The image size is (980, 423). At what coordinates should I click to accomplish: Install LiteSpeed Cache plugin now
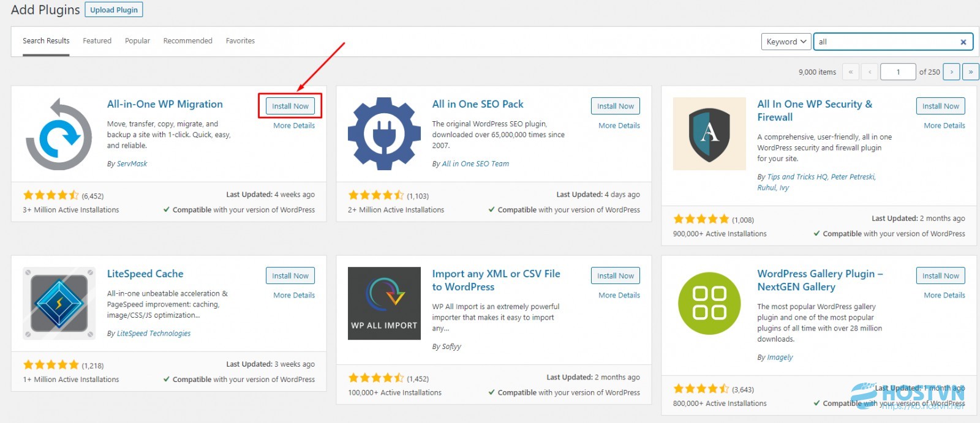(x=290, y=275)
